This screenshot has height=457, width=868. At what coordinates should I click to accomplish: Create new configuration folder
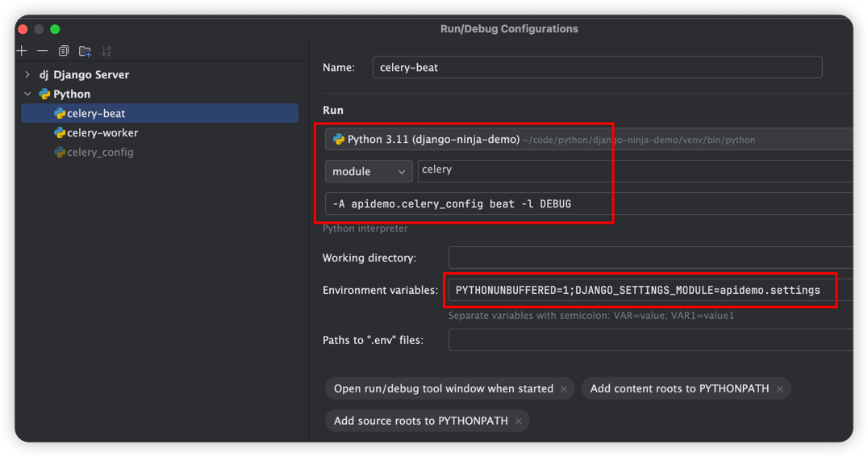pos(85,51)
